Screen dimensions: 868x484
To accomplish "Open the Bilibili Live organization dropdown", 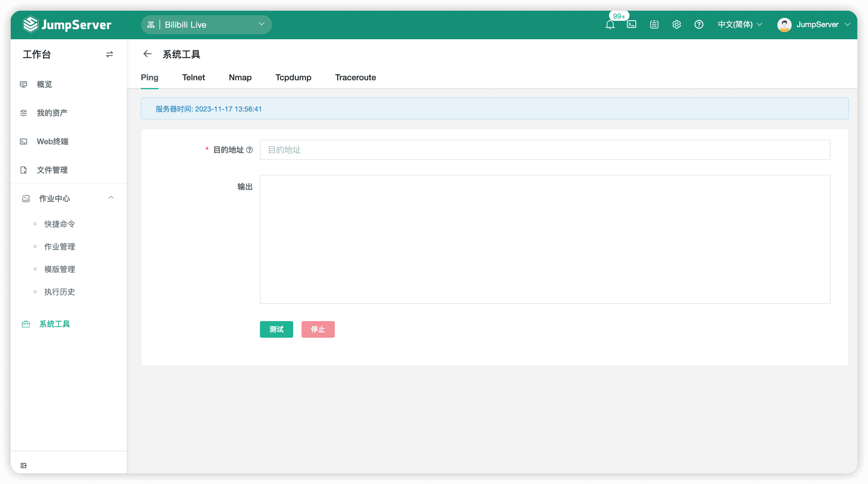I will [206, 25].
